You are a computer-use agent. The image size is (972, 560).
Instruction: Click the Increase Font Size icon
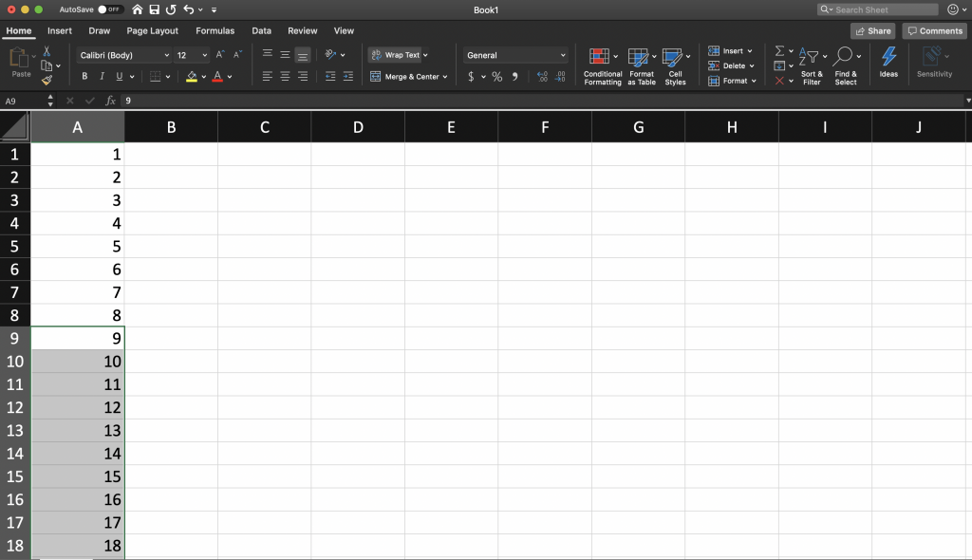[x=220, y=54]
